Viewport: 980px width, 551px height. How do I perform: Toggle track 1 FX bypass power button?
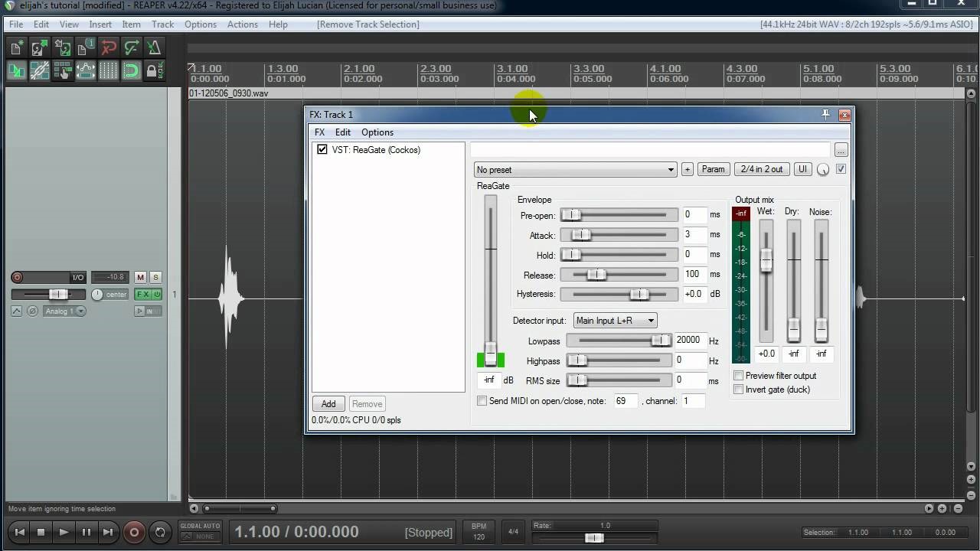pos(157,295)
